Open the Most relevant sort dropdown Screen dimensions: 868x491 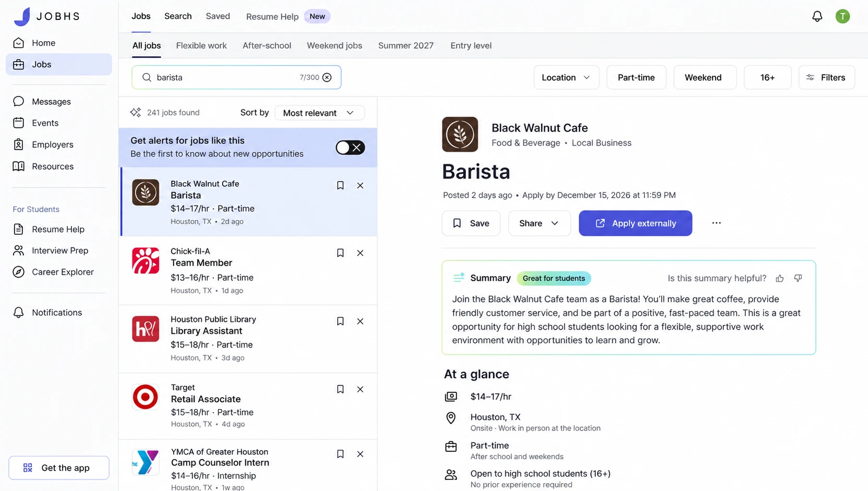[319, 113]
